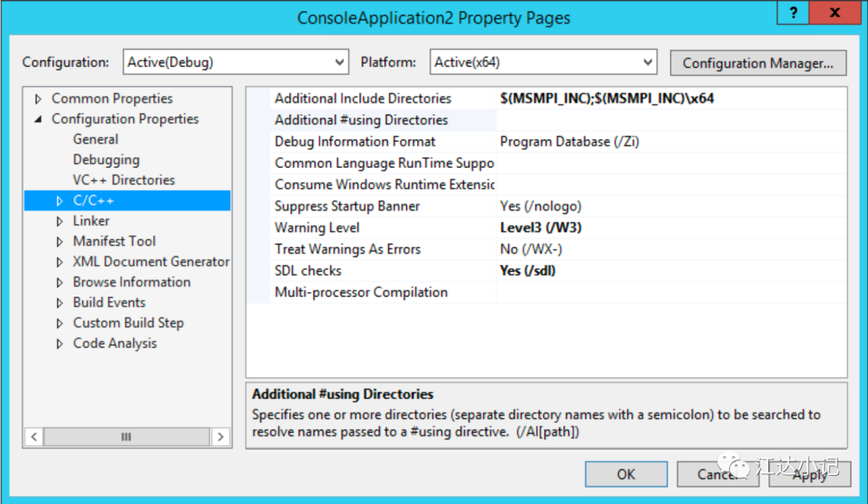The width and height of the screenshot is (868, 504).
Task: Expand the XML Document Generator arrow
Action: (x=59, y=262)
